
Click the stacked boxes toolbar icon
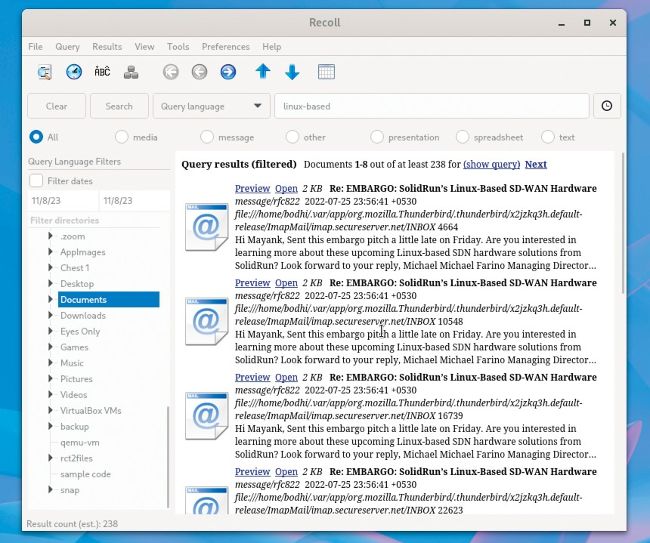[x=131, y=72]
